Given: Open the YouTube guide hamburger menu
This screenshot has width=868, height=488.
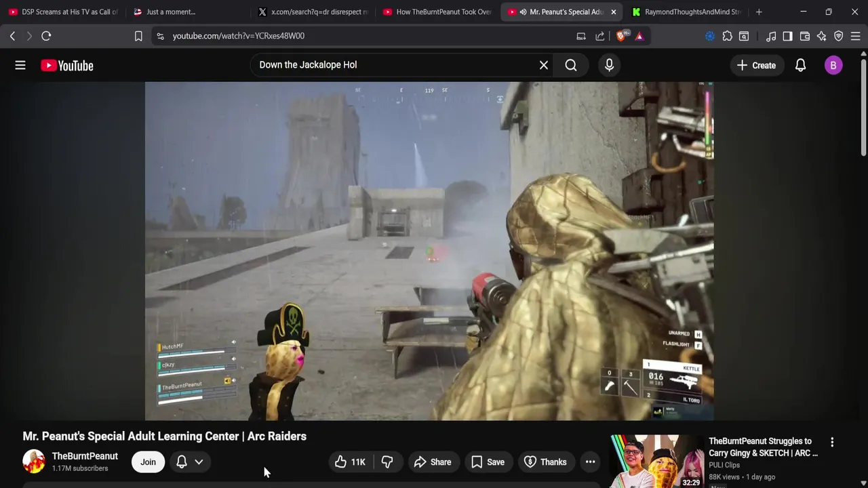Looking at the screenshot, I should [20, 65].
